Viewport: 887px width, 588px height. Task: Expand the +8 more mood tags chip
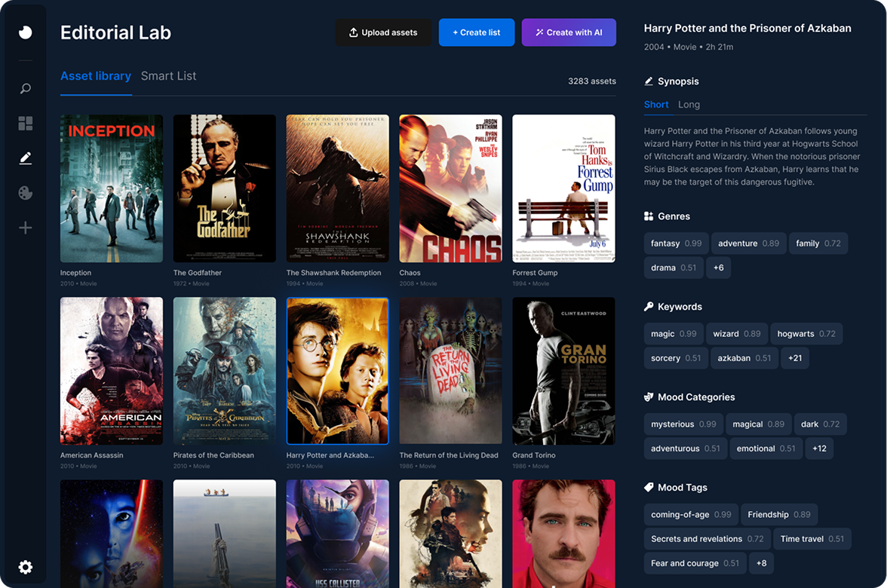pos(762,563)
